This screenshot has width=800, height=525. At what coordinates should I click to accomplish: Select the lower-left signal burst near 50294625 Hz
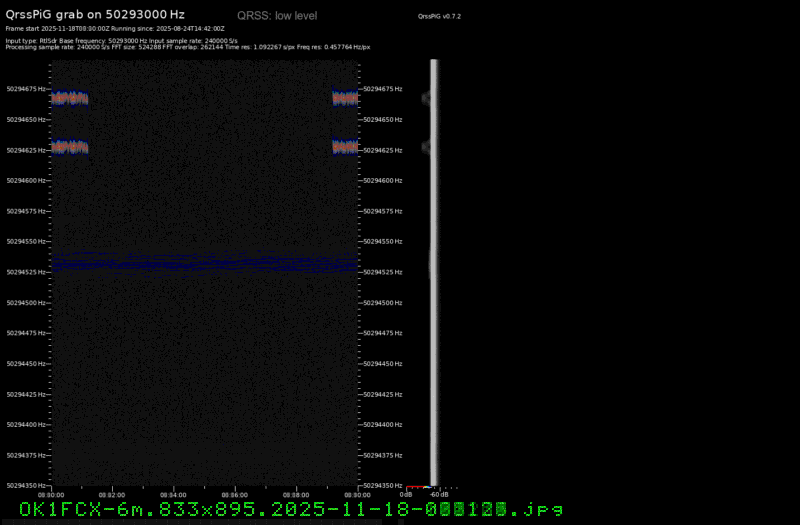[x=70, y=147]
